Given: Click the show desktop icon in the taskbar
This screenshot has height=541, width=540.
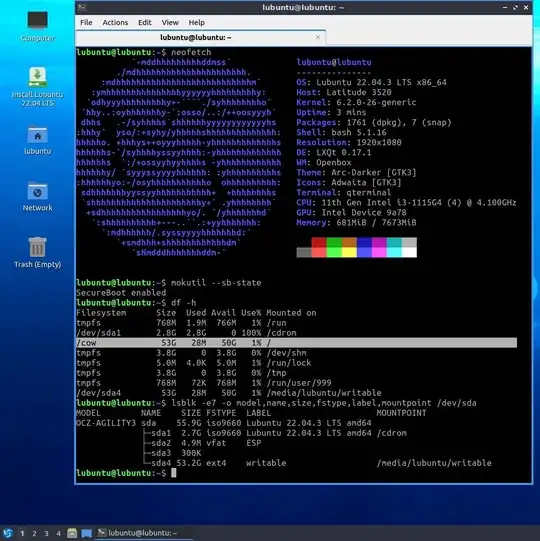Looking at the screenshot, I should pos(87,533).
